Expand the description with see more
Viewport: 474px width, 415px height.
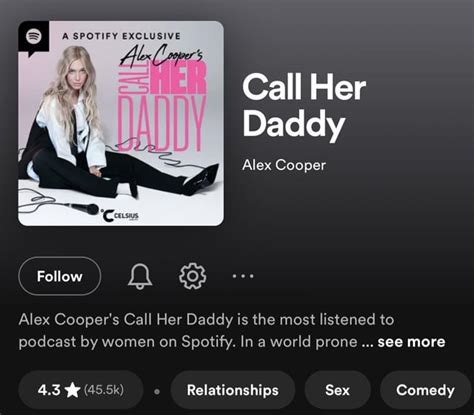[411, 342]
